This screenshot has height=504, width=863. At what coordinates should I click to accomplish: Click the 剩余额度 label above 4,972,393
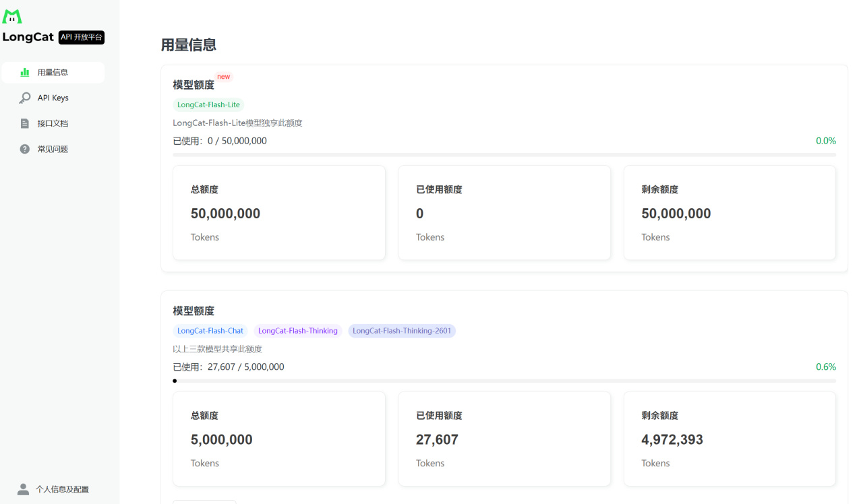click(660, 416)
